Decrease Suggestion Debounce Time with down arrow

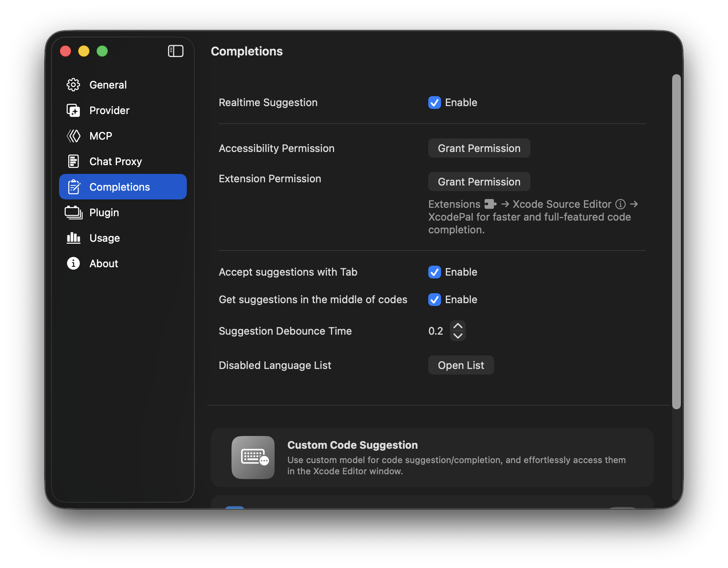pos(458,336)
